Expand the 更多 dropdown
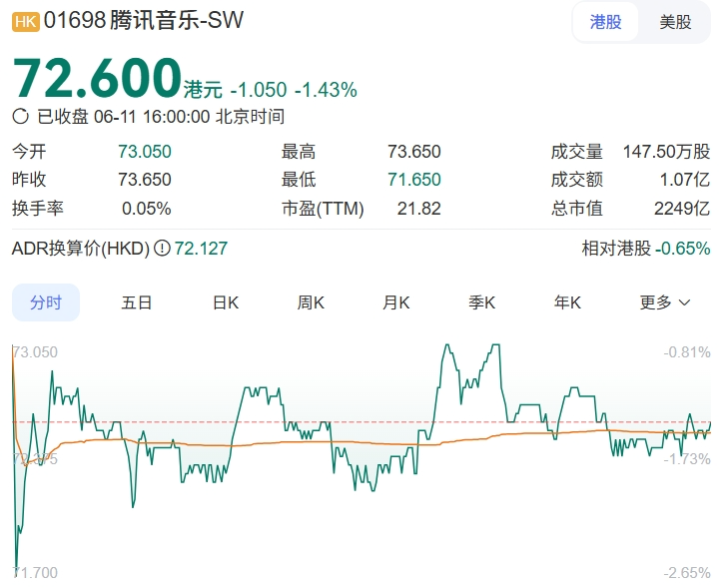Image resolution: width=728 pixels, height=588 pixels. pos(665,302)
